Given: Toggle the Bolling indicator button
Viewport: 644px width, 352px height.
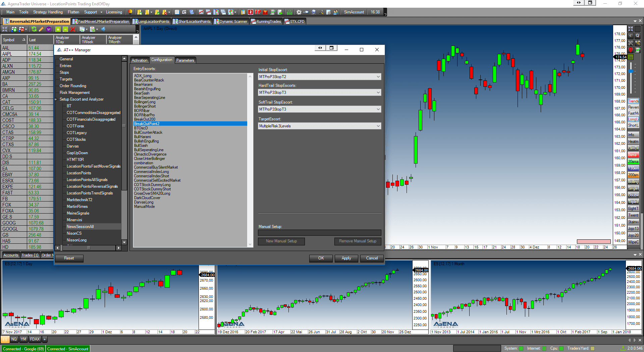Looking at the screenshot, I should point(633,182).
